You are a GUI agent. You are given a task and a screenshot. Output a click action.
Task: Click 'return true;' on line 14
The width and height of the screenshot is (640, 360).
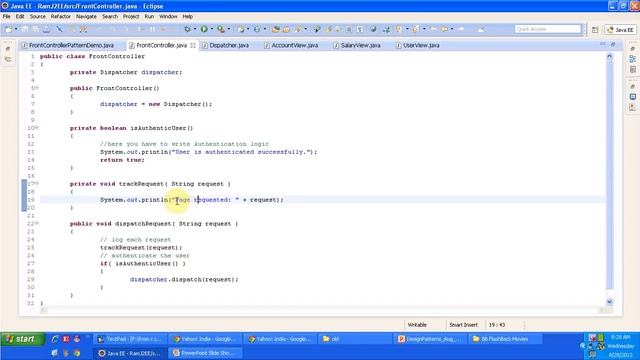click(x=122, y=160)
